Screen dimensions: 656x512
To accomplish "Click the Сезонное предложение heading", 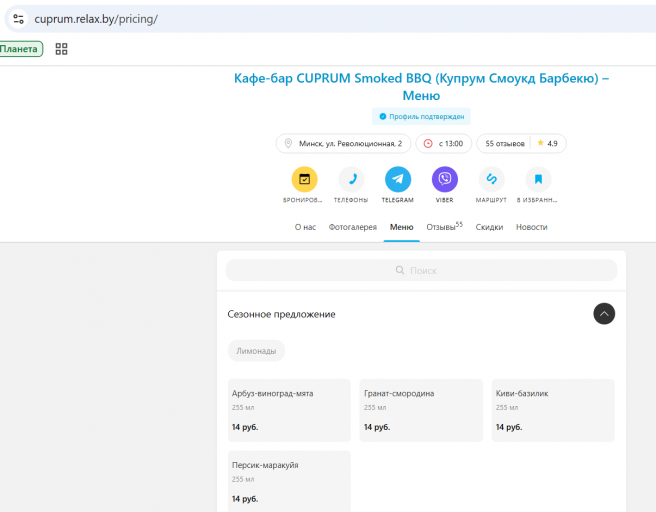I will [x=282, y=314].
